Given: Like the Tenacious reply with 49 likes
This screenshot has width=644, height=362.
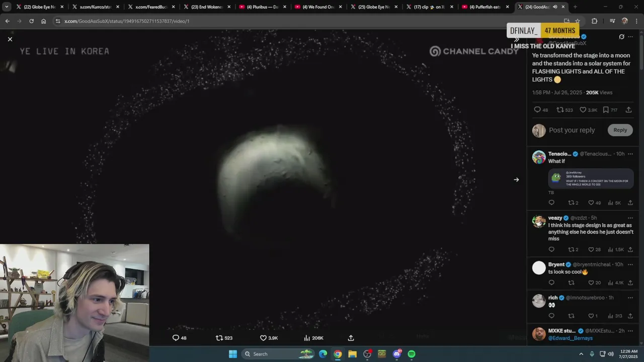Looking at the screenshot, I should coord(595,203).
